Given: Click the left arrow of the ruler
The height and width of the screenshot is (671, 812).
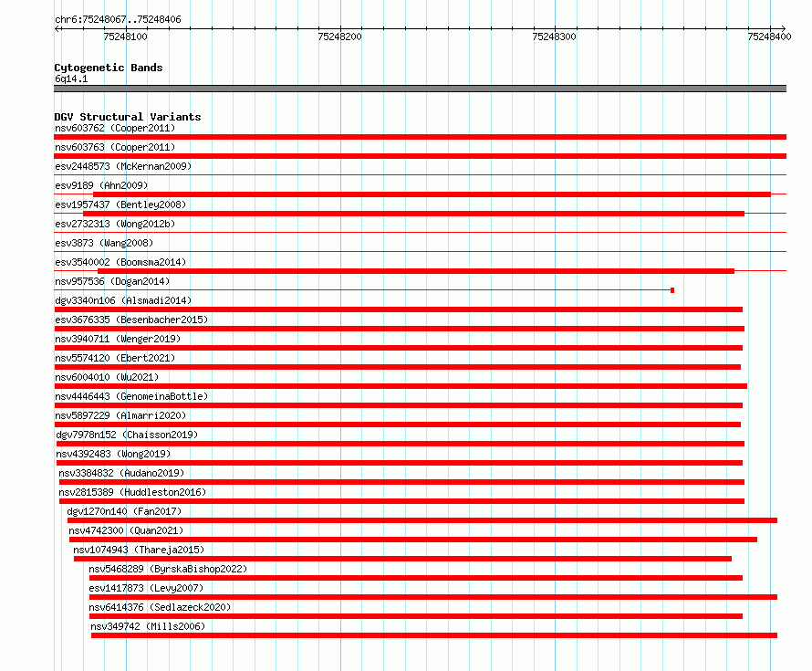Looking at the screenshot, I should click(x=57, y=28).
